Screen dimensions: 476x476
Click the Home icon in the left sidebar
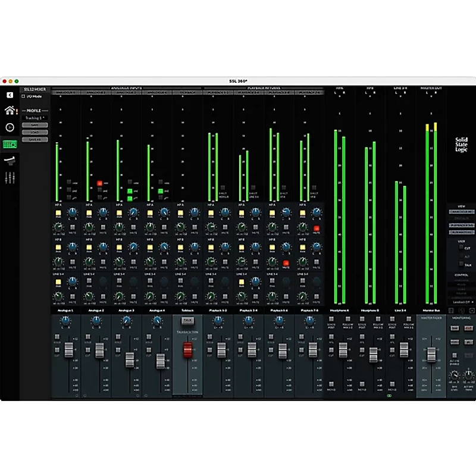click(x=10, y=110)
